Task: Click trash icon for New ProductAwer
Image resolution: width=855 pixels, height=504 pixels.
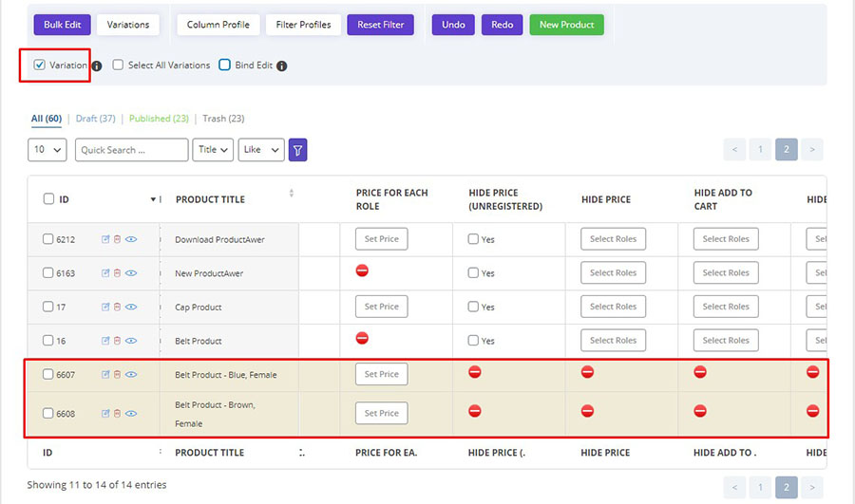Action: click(x=117, y=273)
